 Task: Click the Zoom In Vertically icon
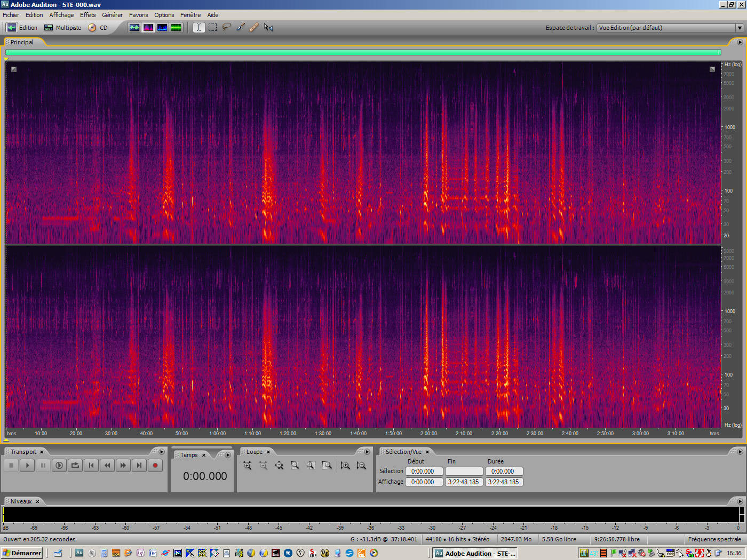[x=345, y=466]
